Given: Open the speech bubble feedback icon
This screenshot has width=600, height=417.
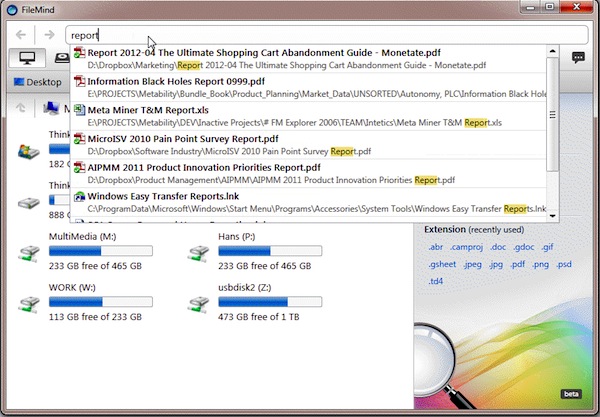Looking at the screenshot, I should (578, 58).
